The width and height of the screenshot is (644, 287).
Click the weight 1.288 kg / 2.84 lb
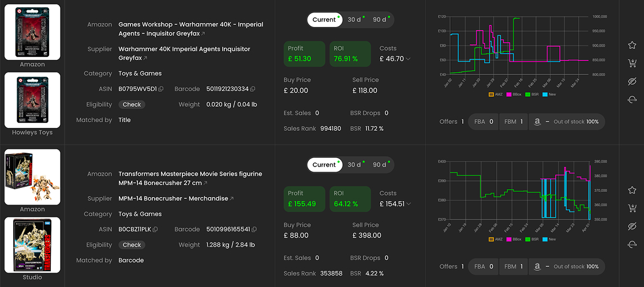(230, 245)
